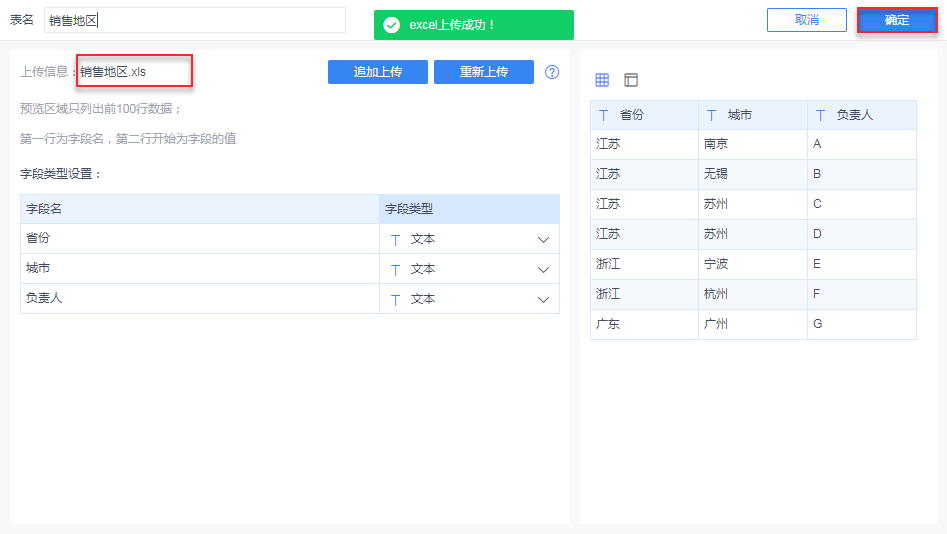Click the 广东 cell in preview table
The image size is (947, 534).
tap(608, 324)
